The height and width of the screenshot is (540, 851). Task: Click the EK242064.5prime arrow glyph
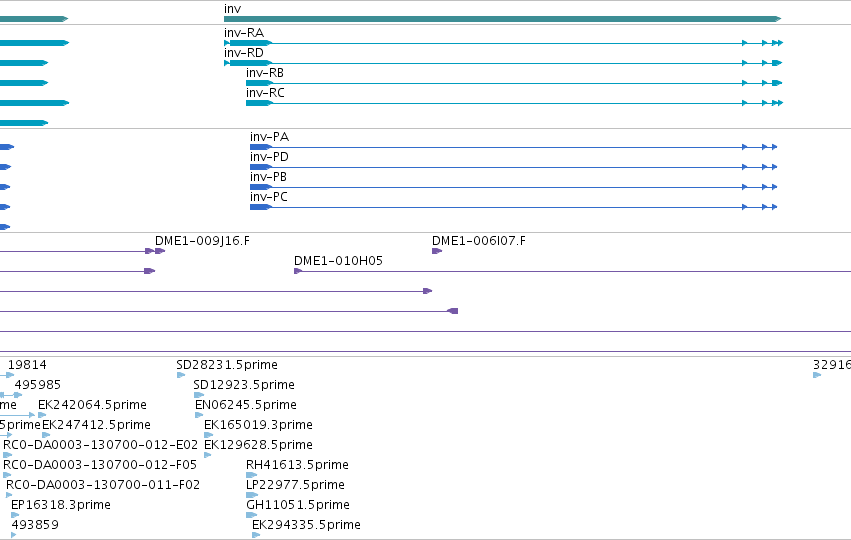tap(42, 415)
